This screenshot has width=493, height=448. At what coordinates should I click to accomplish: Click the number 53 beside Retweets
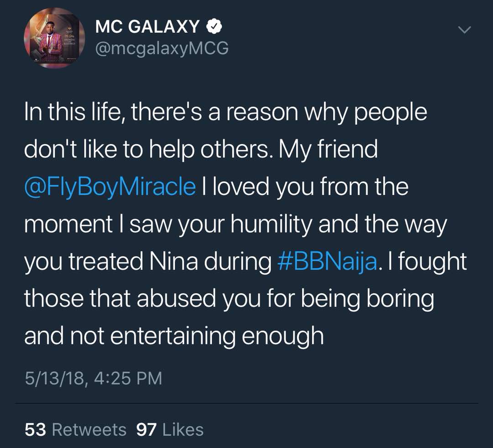click(x=36, y=429)
